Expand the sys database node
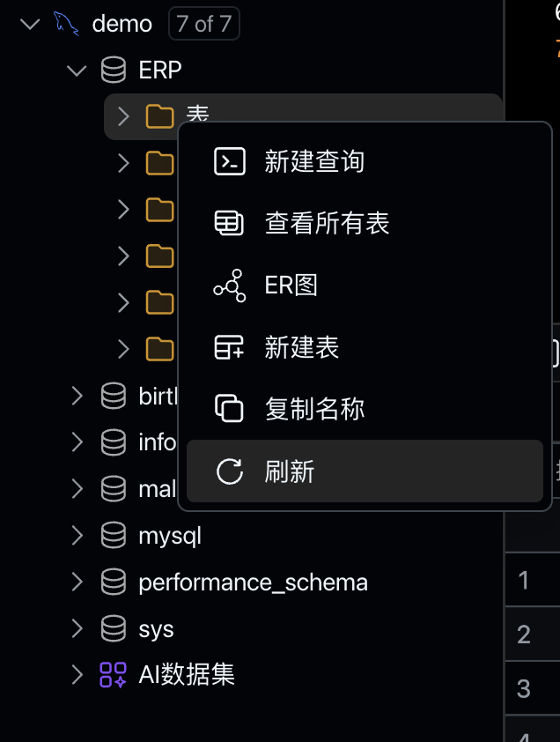The height and width of the screenshot is (742, 560). tap(76, 627)
